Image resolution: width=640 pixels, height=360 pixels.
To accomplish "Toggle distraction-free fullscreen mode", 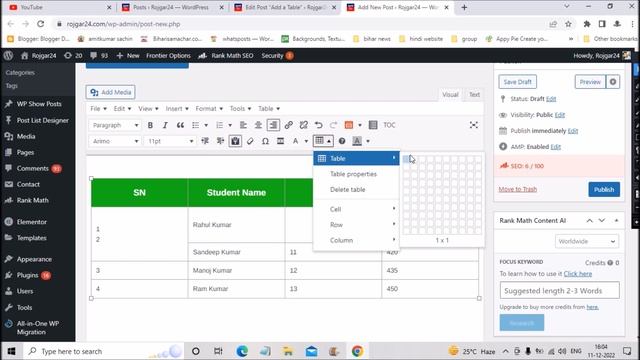I will pos(473,125).
